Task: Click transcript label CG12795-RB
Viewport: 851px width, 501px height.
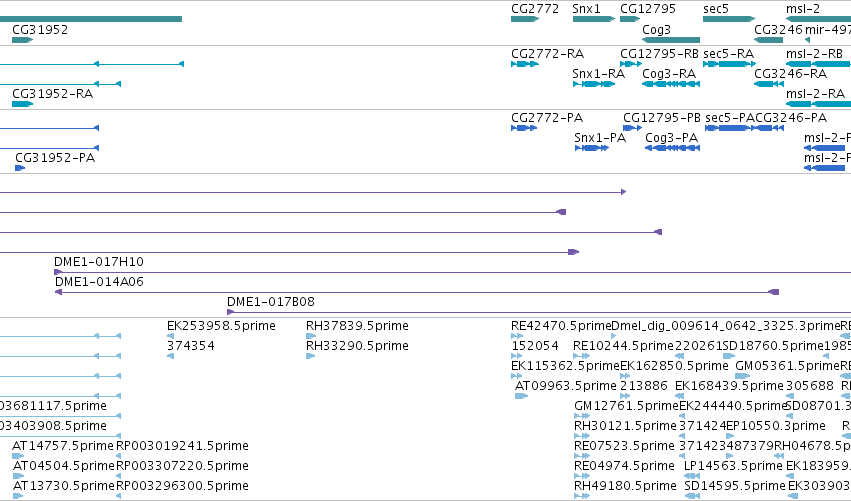Action: pyautogui.click(x=659, y=54)
